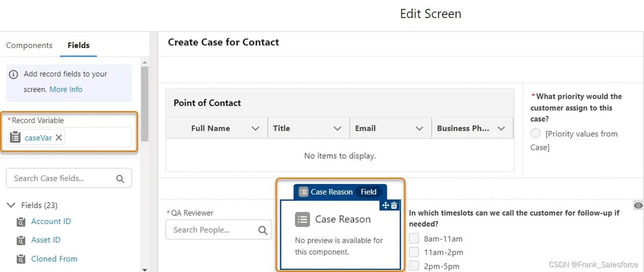Screen dimensions: 644x272
Task: Open the Email column dropdown menu
Action: pyautogui.click(x=419, y=129)
